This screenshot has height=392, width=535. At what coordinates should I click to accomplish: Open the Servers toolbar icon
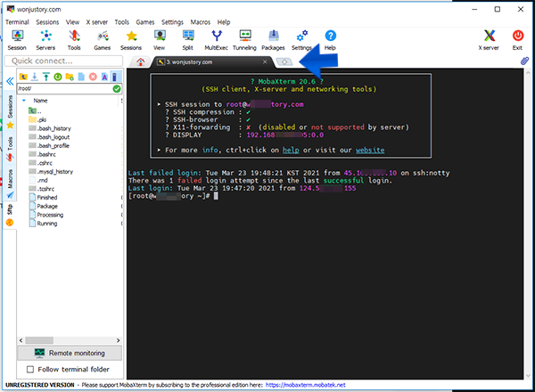[45, 40]
